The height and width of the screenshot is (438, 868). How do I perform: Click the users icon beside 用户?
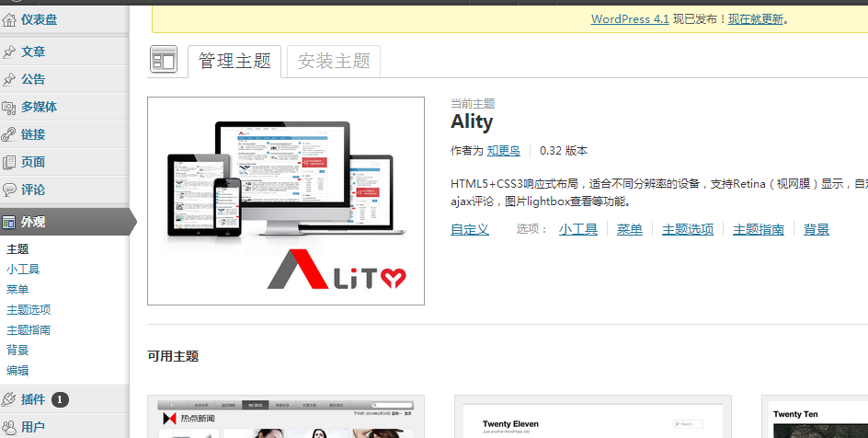click(9, 427)
